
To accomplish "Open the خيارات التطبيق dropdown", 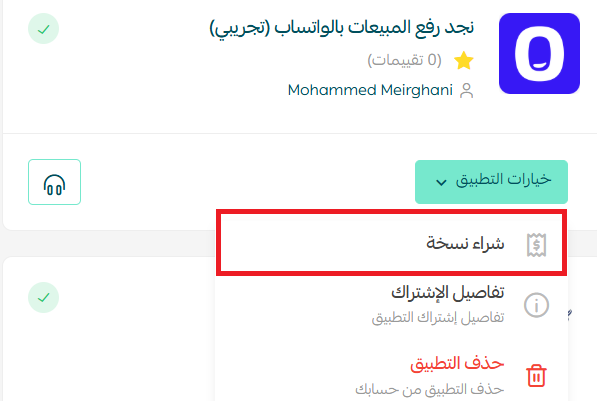I will [491, 182].
